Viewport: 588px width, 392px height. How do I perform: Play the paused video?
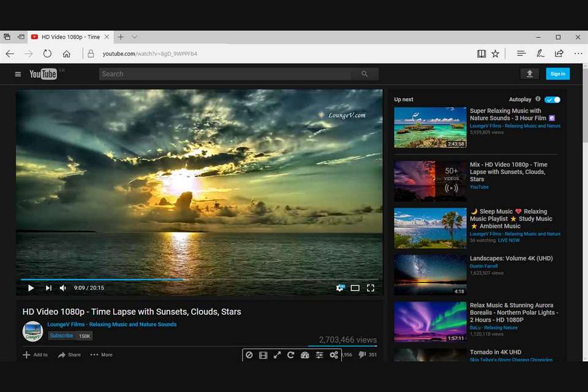pyautogui.click(x=31, y=288)
